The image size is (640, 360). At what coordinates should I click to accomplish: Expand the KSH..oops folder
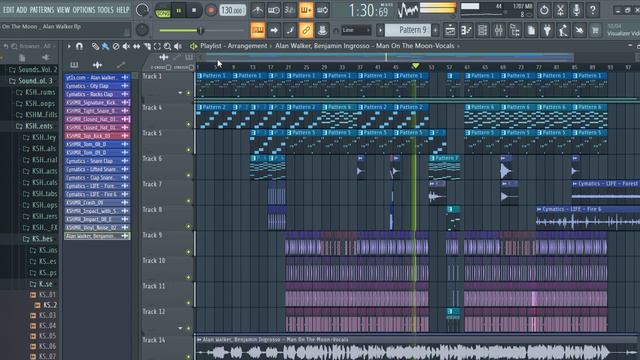click(x=36, y=104)
